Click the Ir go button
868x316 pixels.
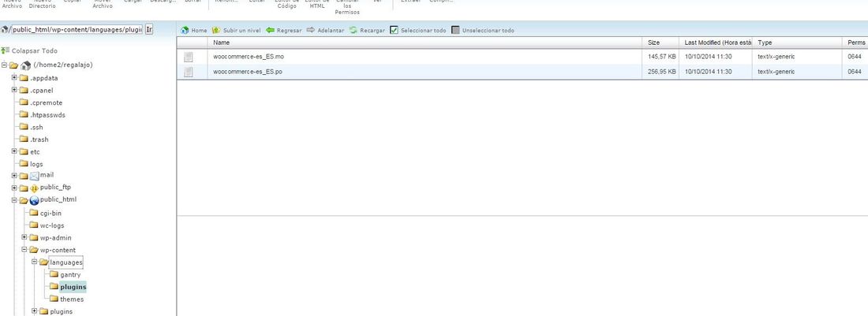[149, 29]
